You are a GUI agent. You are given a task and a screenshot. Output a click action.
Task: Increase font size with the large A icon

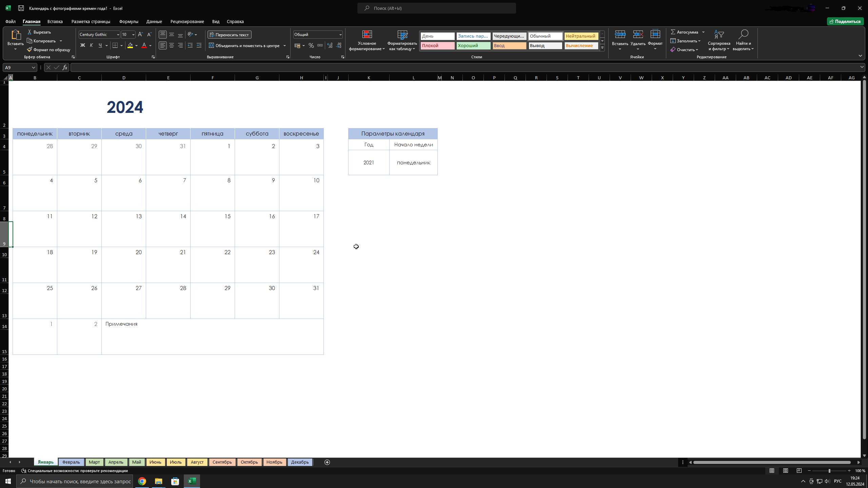140,35
